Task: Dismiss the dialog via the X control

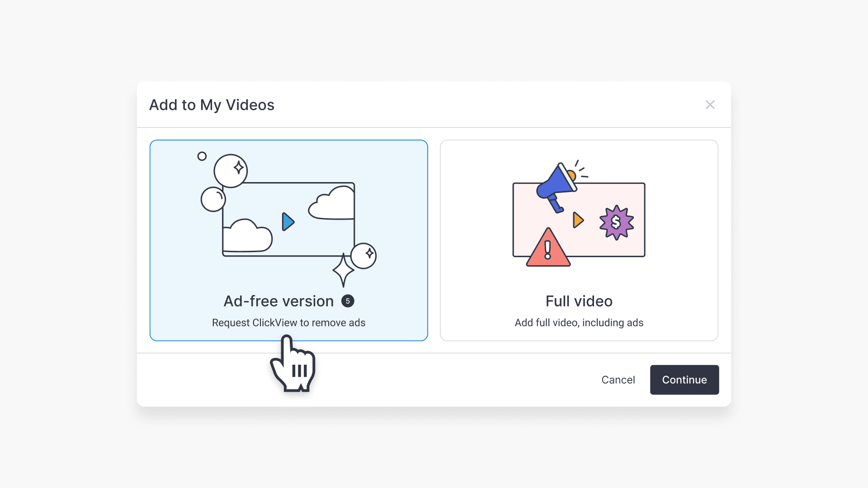Action: click(x=710, y=104)
